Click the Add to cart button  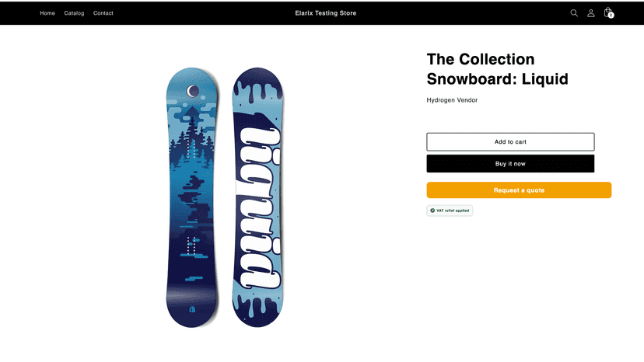tap(510, 141)
